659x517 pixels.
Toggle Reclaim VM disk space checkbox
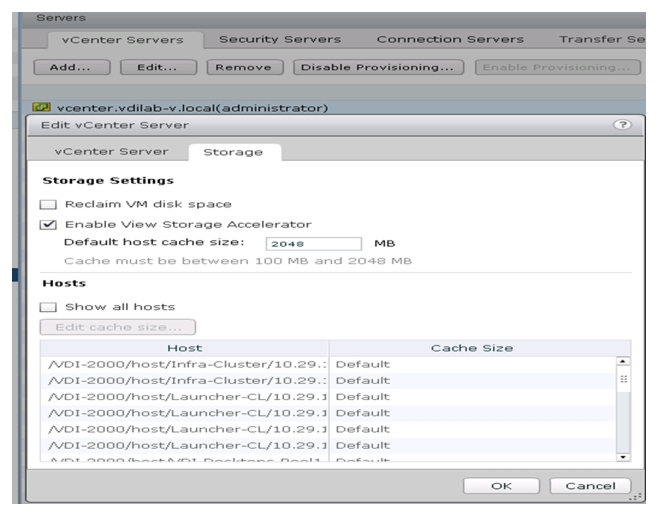point(48,204)
